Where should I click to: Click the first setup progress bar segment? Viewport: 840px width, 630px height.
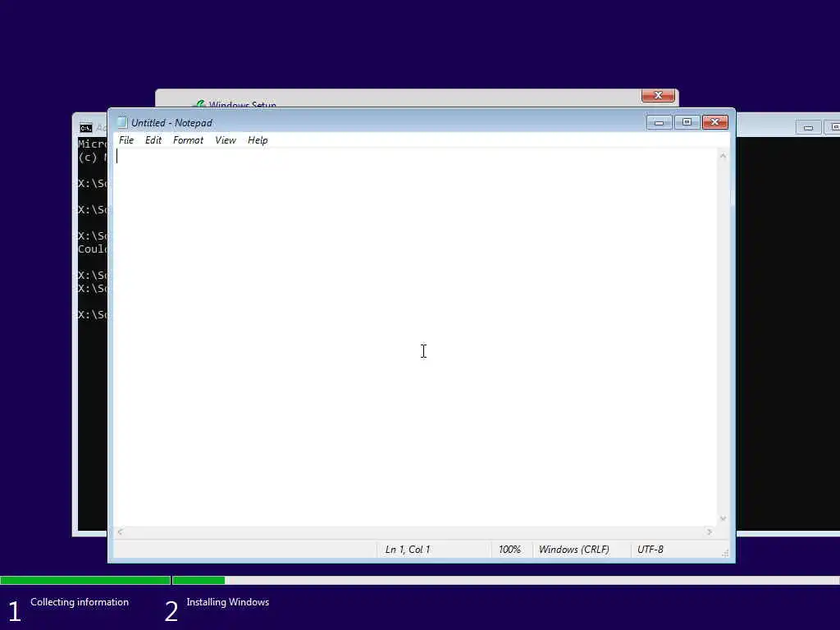pyautogui.click(x=85, y=580)
